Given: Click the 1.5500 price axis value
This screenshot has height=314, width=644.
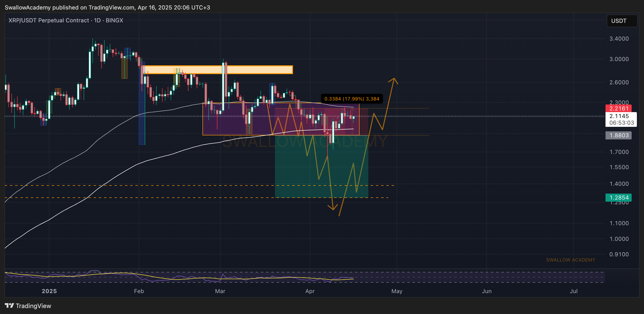Looking at the screenshot, I should pyautogui.click(x=619, y=167).
